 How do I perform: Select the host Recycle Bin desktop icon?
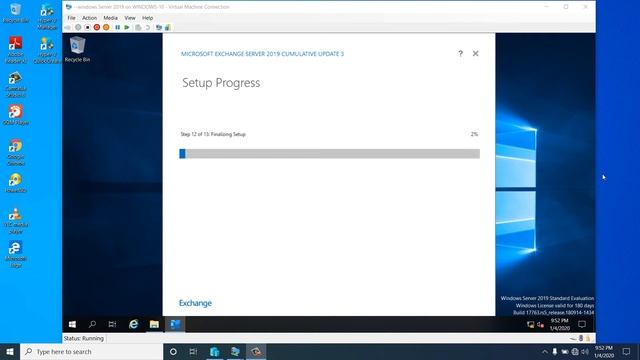point(16,13)
